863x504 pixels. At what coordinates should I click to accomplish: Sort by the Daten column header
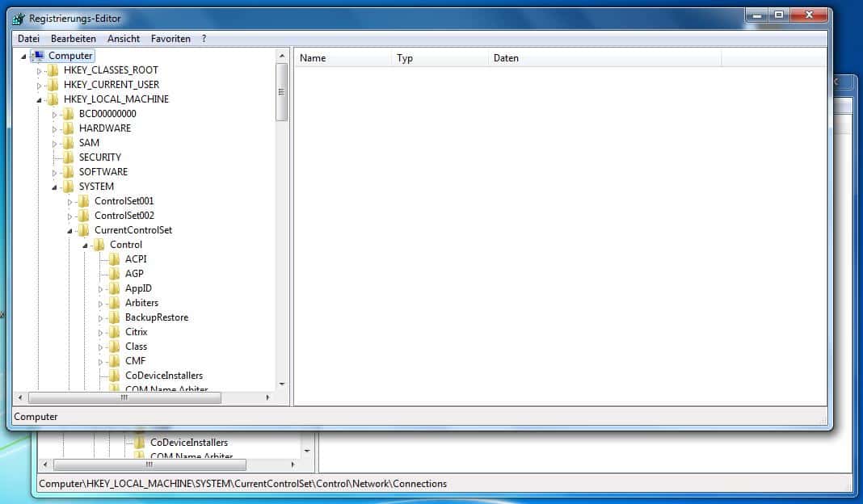coord(605,58)
